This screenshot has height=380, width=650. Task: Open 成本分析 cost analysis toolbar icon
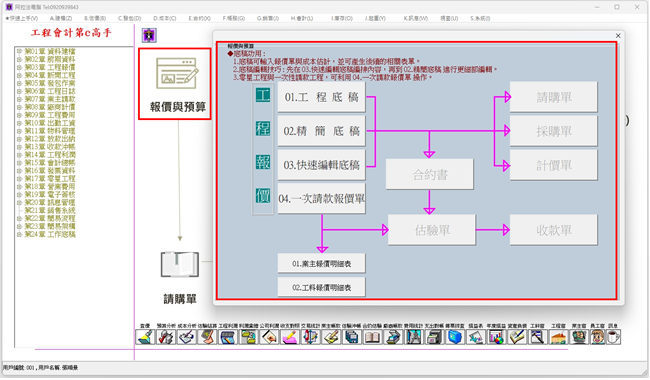pos(187,337)
